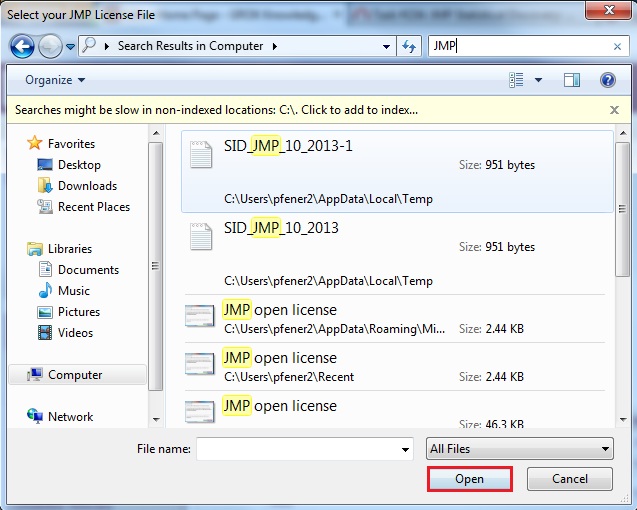
Task: Close the Select JMP License File dialog
Action: [x=608, y=10]
